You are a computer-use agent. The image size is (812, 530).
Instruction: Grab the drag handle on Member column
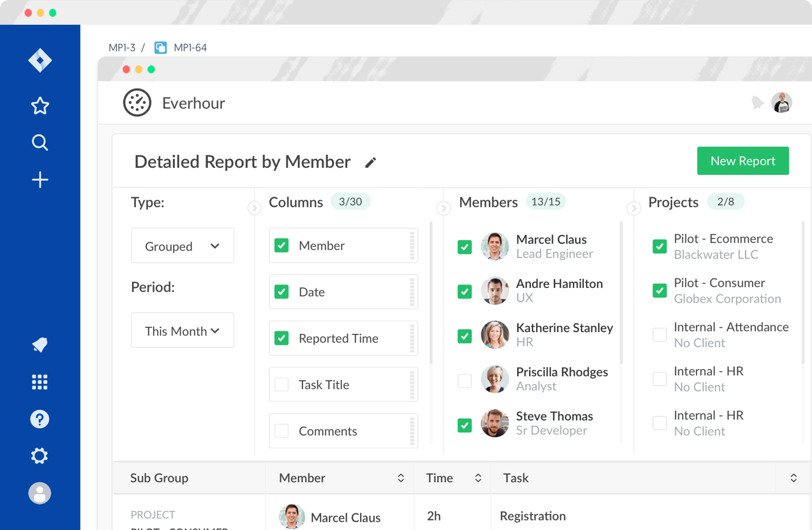[412, 246]
